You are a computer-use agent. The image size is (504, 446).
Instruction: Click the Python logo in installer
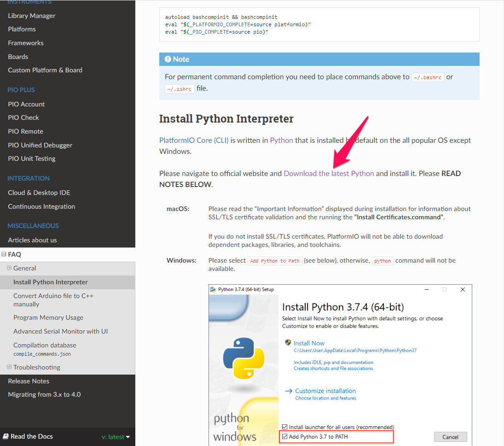pos(243,358)
